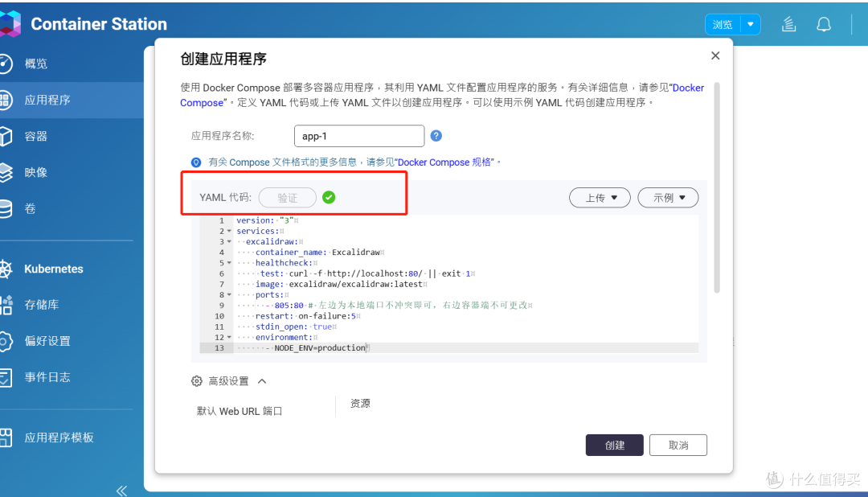Open 偏好设置 preferences
The image size is (868, 497).
click(47, 341)
